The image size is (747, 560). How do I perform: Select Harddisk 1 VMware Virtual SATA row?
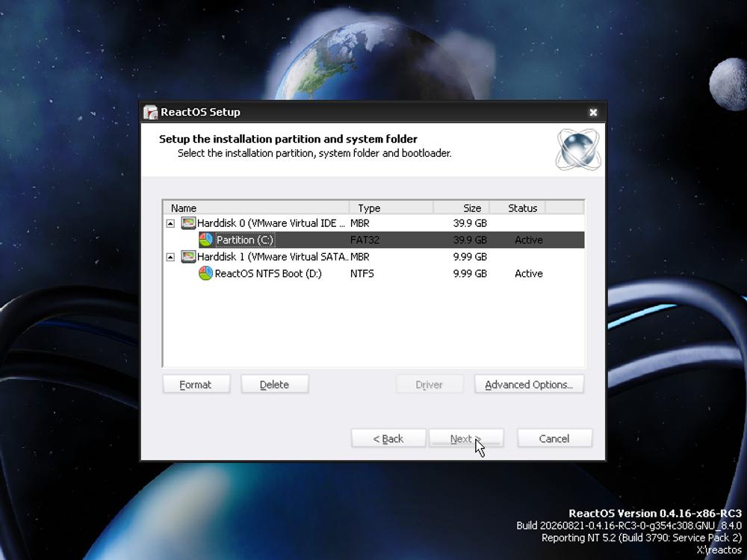(374, 257)
